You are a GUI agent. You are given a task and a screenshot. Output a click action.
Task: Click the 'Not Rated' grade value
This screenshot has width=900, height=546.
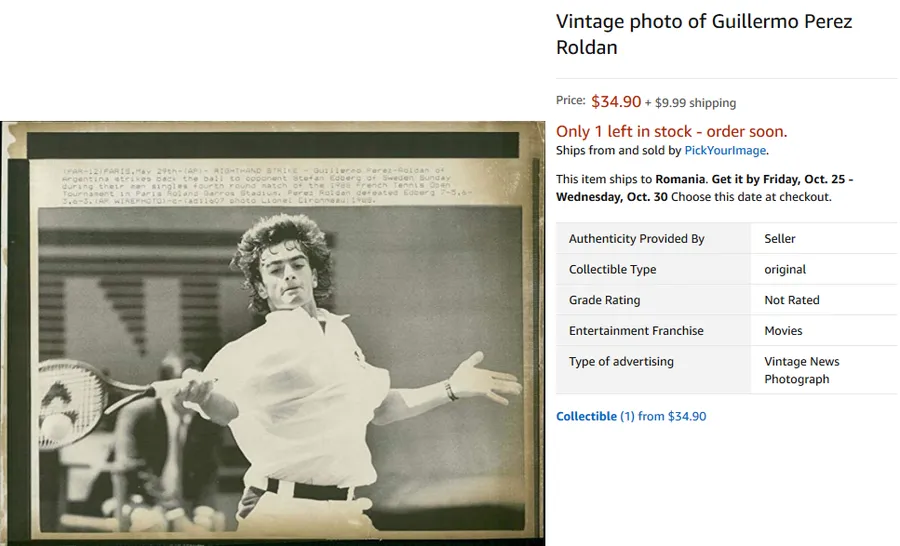tap(791, 300)
